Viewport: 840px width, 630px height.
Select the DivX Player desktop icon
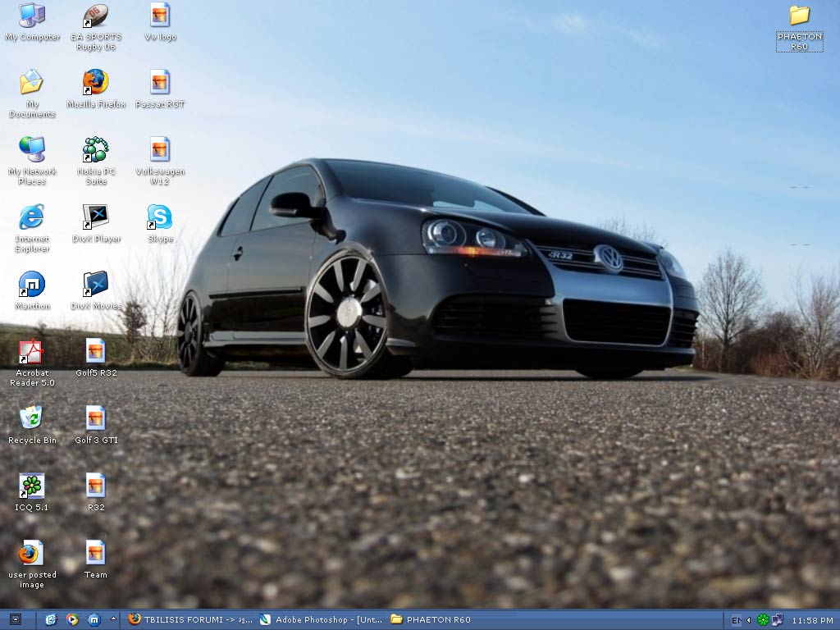[96, 217]
